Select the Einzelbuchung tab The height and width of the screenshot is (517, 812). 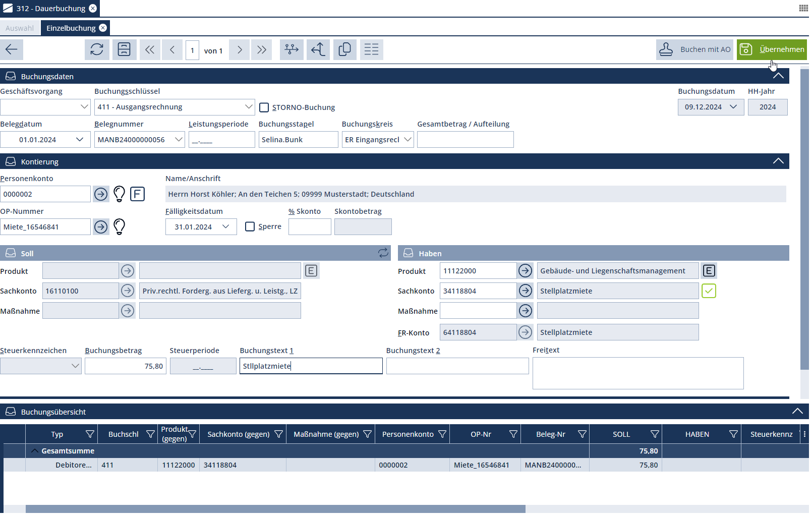(71, 28)
